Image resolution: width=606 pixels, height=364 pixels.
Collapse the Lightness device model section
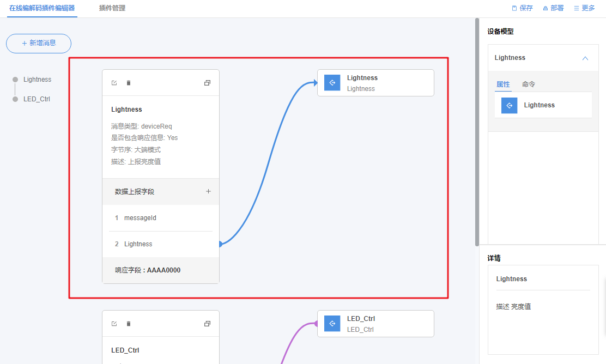[x=585, y=58]
